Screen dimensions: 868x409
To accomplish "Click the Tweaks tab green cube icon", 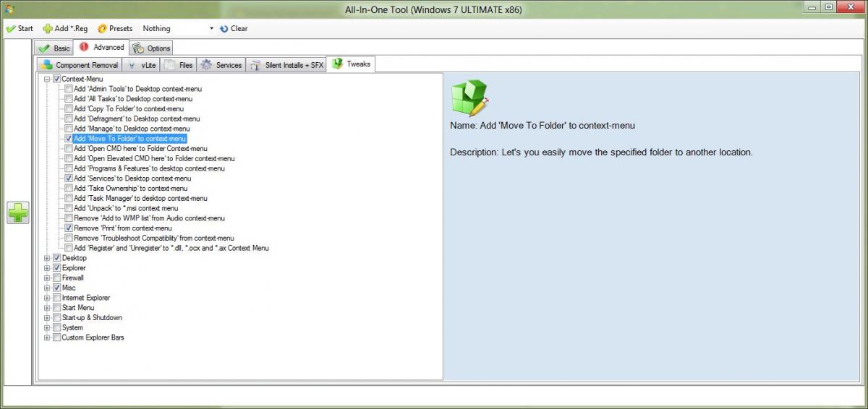I will tap(337, 64).
